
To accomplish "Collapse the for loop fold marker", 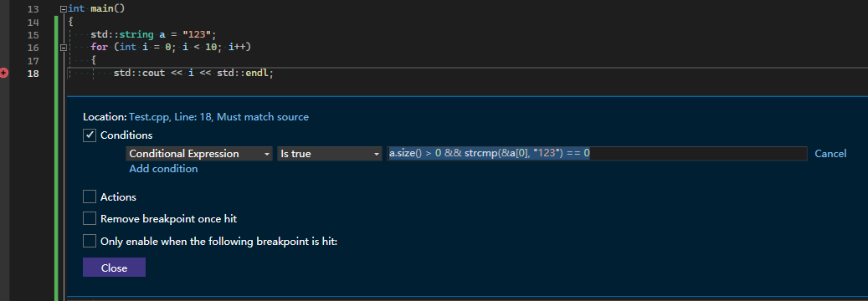I will pos(63,48).
